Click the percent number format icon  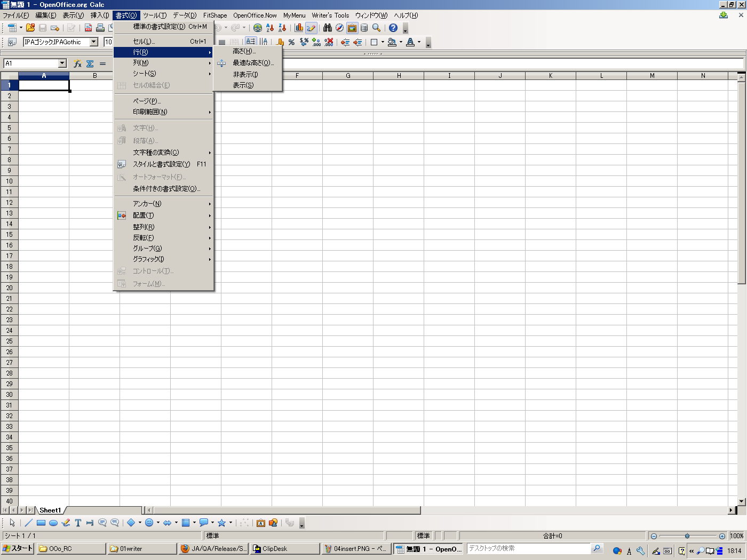coord(291,42)
